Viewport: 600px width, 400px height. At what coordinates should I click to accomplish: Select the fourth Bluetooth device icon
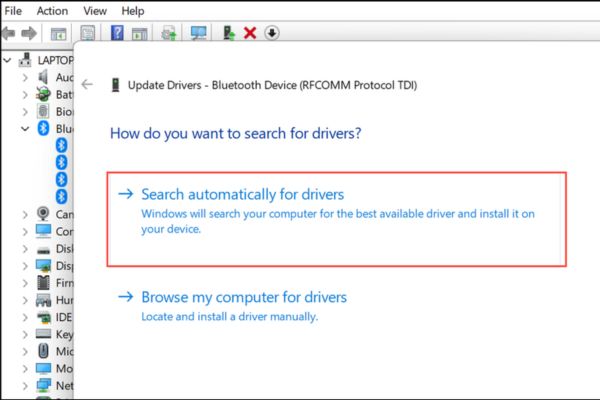pyautogui.click(x=61, y=196)
